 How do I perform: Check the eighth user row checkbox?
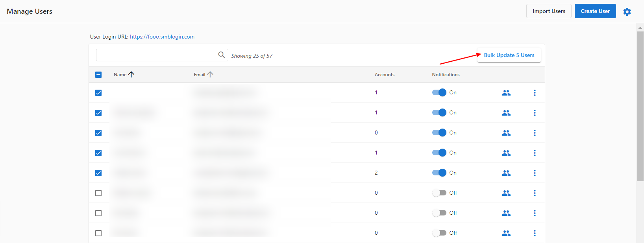[98, 233]
